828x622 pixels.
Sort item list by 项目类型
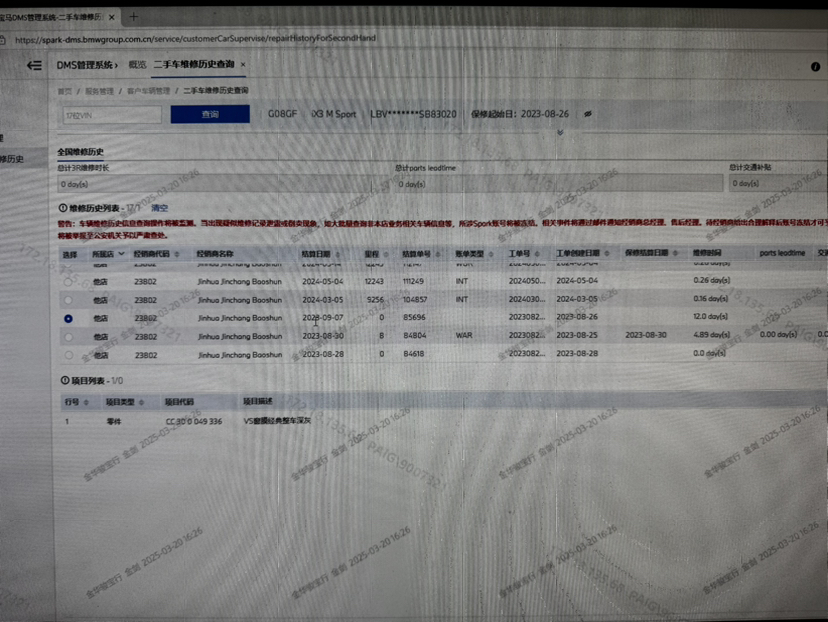[142, 402]
